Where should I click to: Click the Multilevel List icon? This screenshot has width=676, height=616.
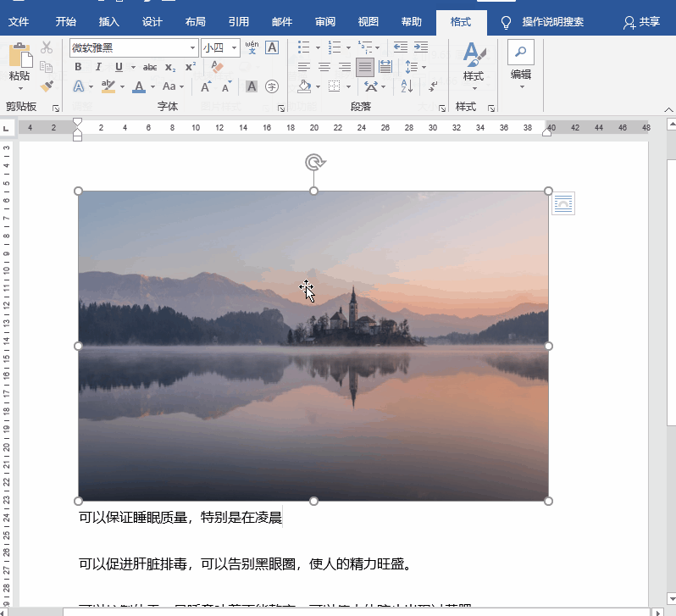coord(365,47)
